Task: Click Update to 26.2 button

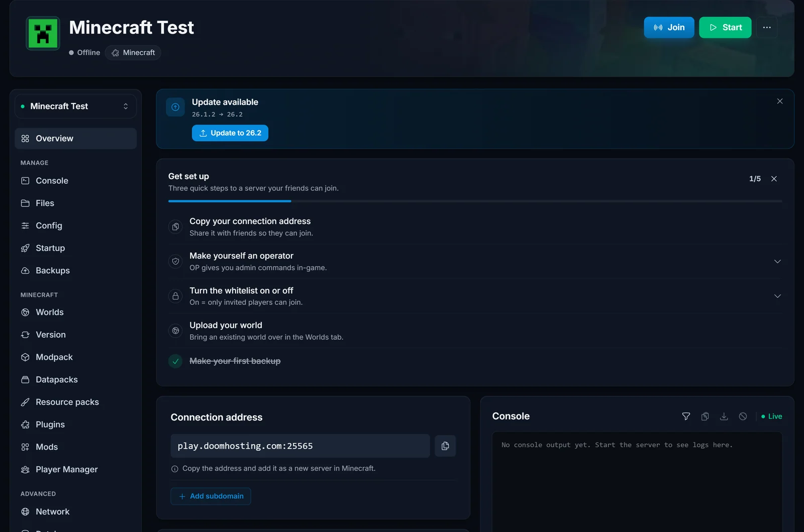Action: click(230, 133)
